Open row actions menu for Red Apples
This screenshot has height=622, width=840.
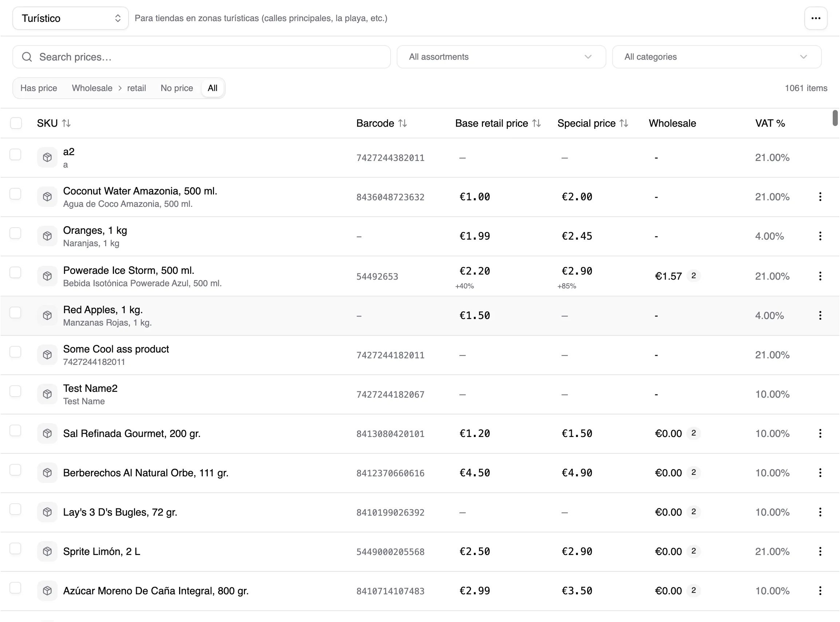(820, 315)
